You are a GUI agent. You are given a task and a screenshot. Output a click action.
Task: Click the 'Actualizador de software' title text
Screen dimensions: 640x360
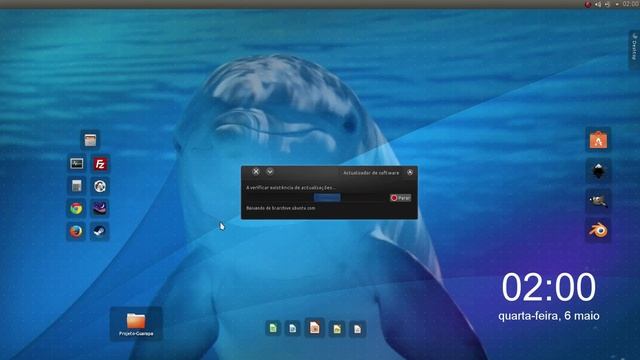371,173
